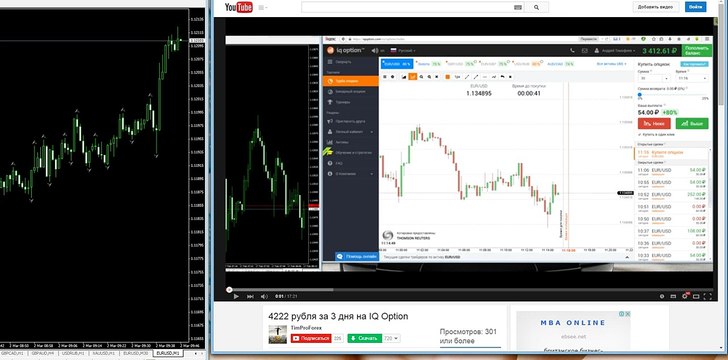Screen dimensions: 728x360
Task: Click current price label on MetaTrader scale
Action: coord(197,41)
